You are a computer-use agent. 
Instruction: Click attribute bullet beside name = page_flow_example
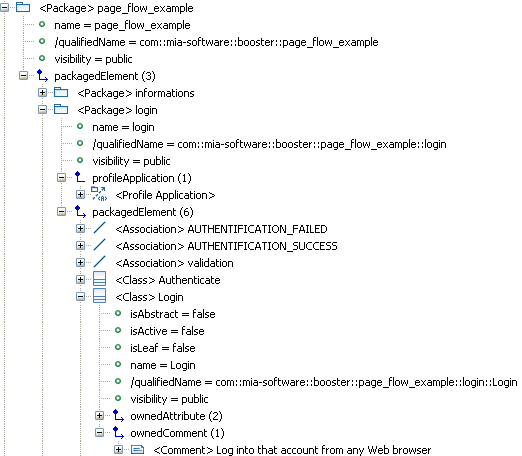42,24
